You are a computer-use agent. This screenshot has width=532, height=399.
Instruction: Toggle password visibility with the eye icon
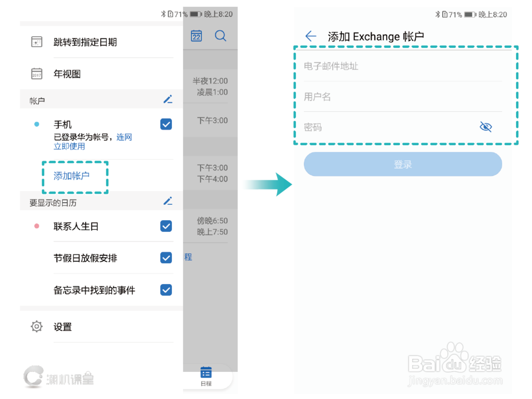[485, 127]
